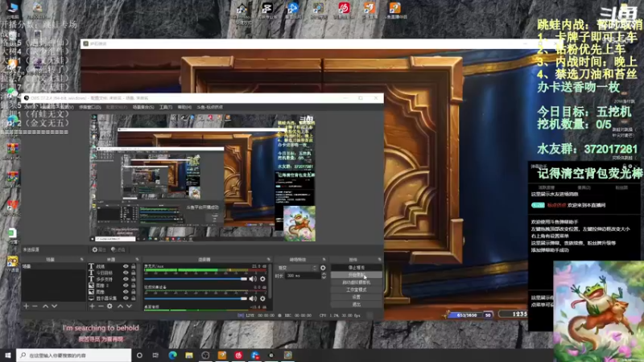Hide the 多多支持 text source
The height and width of the screenshot is (362, 644).
(126, 279)
